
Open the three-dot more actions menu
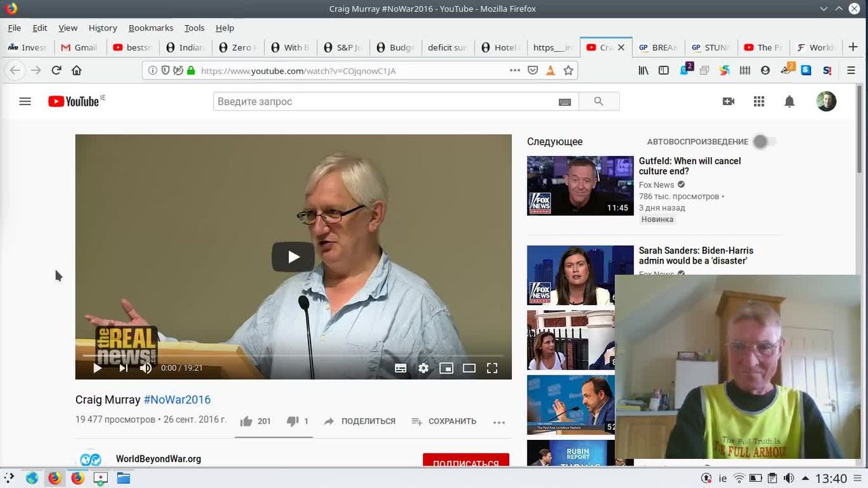[x=499, y=422]
